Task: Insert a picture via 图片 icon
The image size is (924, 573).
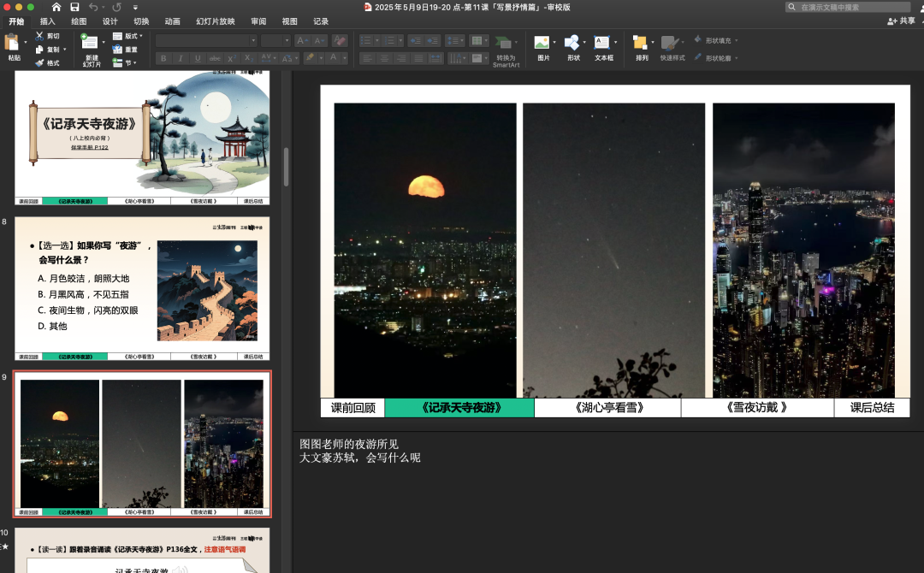Action: coord(542,43)
